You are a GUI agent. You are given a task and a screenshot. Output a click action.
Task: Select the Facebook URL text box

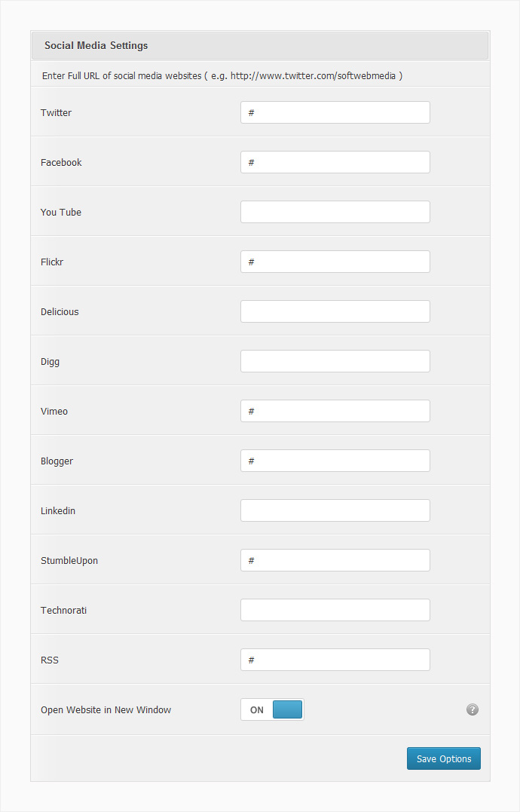[x=335, y=162]
